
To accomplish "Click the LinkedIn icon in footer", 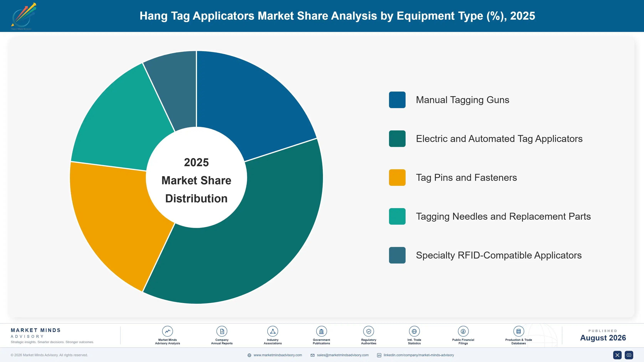I will coord(379,355).
